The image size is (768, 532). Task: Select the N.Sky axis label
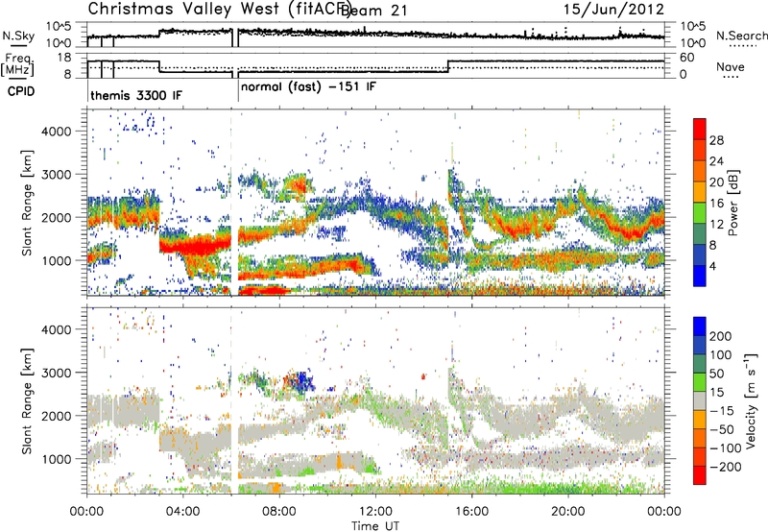tap(18, 36)
